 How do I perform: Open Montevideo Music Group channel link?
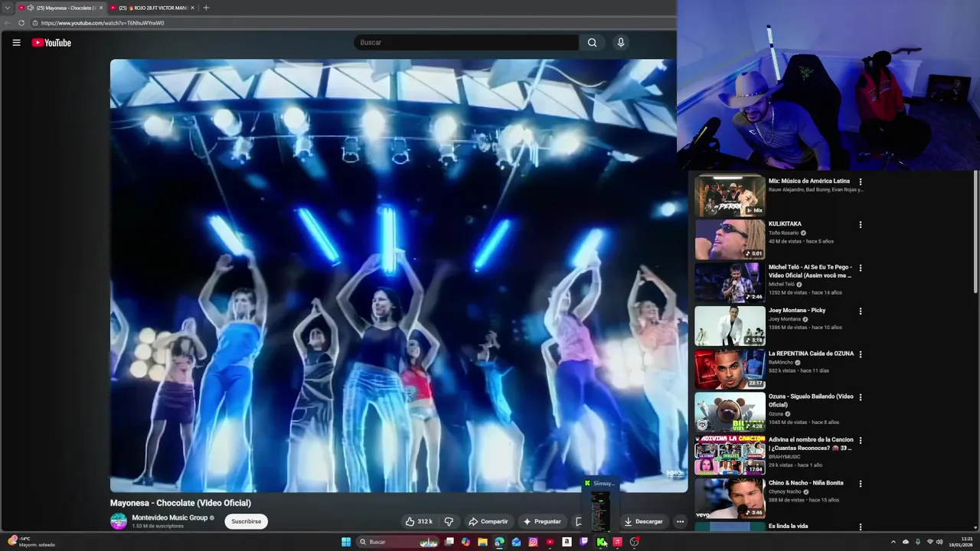pos(169,517)
